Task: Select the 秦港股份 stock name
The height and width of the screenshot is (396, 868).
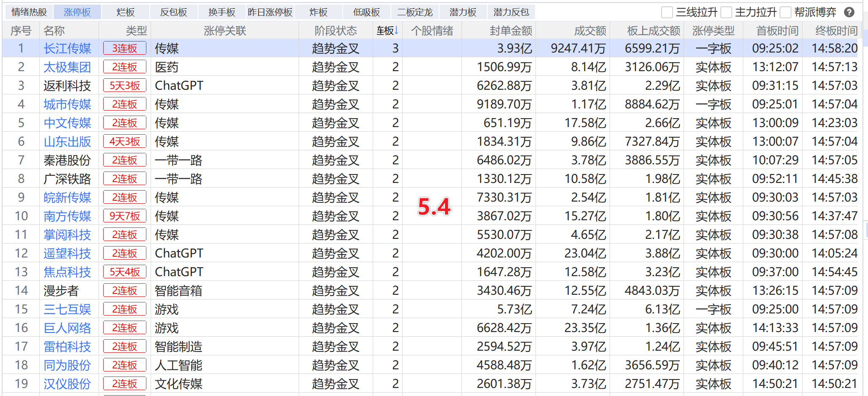Action: (x=67, y=160)
